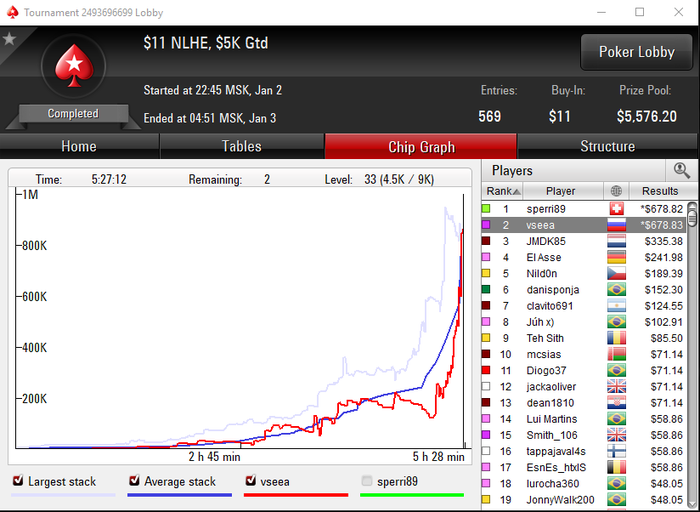Click the Switzerland flag beside sperri89
Screen dimensions: 700x512
click(x=616, y=208)
